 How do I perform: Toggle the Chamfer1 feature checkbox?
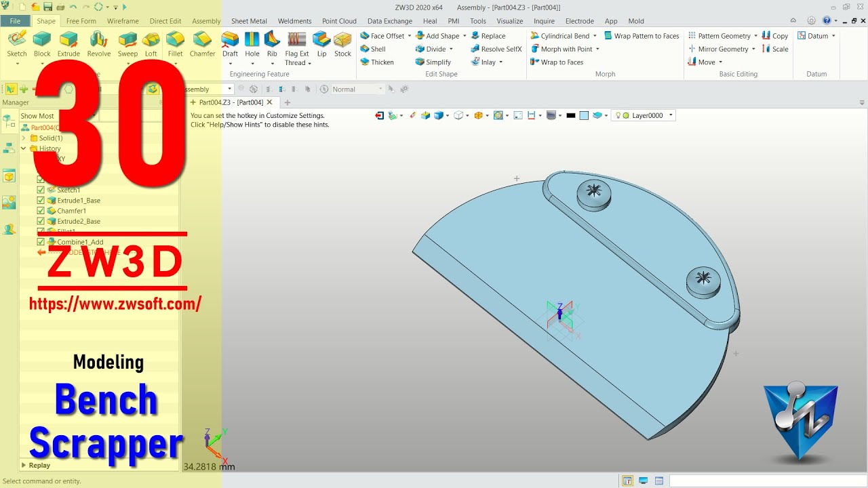tap(41, 211)
